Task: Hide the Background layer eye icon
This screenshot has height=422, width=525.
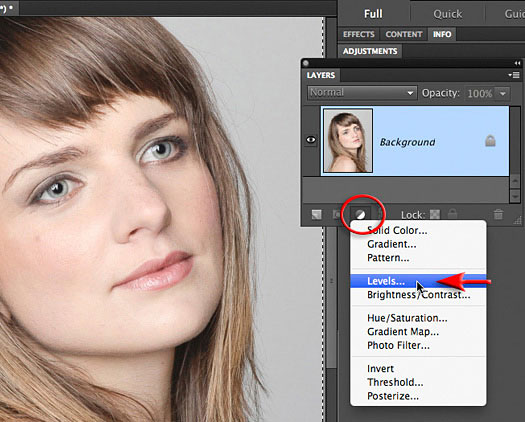Action: 311,140
